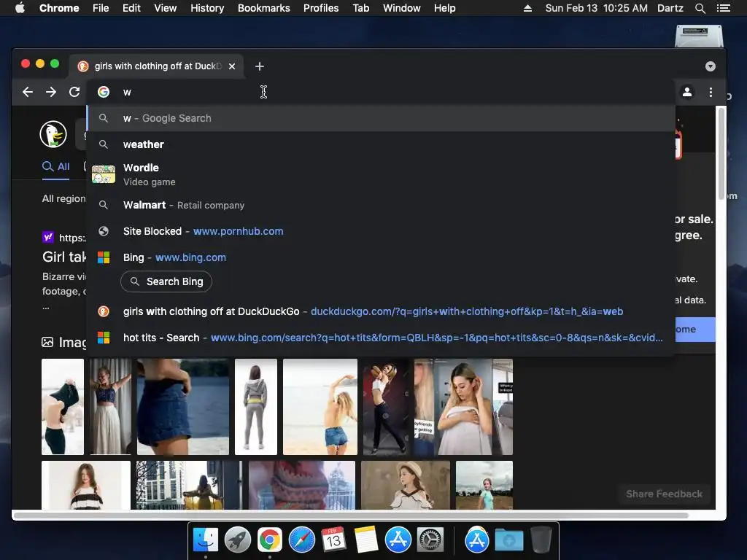
Task: Close the DuckDuckGo tab
Action: tap(232, 66)
